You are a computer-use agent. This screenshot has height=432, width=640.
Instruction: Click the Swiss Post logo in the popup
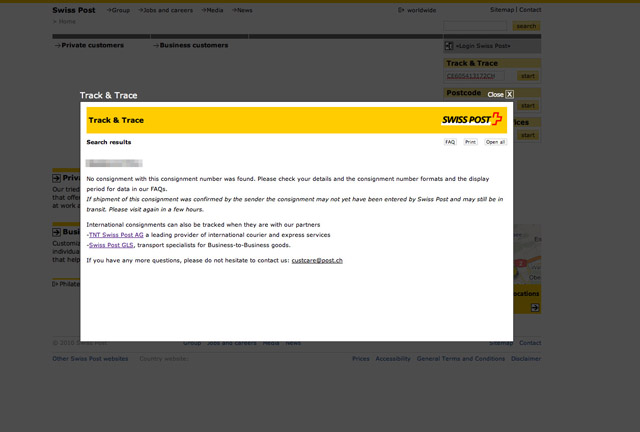pos(472,119)
